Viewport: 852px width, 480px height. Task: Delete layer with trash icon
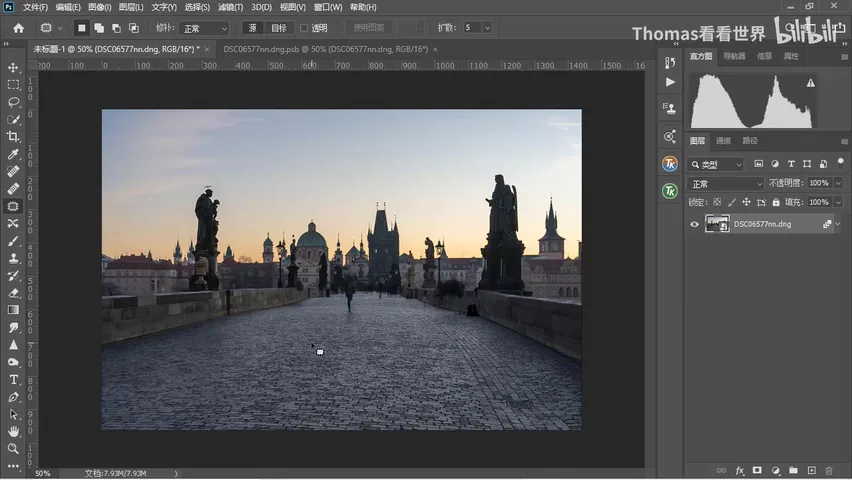pyautogui.click(x=829, y=470)
